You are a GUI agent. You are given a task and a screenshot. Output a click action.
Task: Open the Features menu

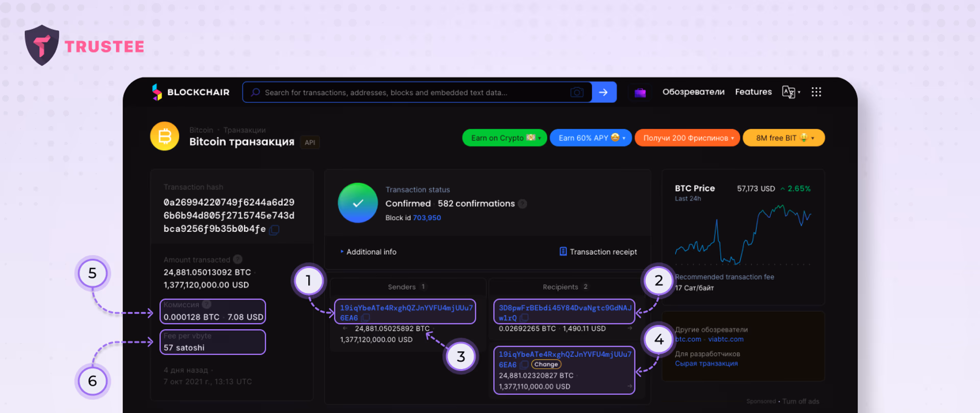pos(753,92)
